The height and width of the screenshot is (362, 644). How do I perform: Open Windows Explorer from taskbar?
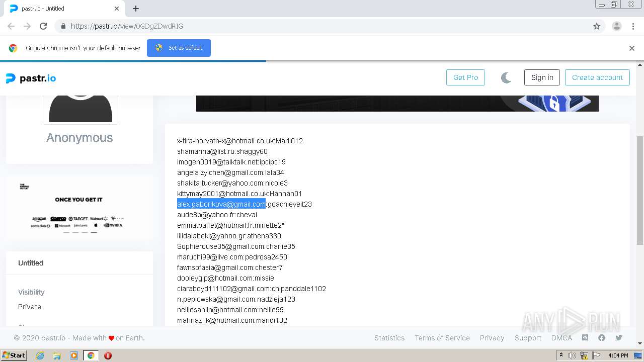click(57, 355)
